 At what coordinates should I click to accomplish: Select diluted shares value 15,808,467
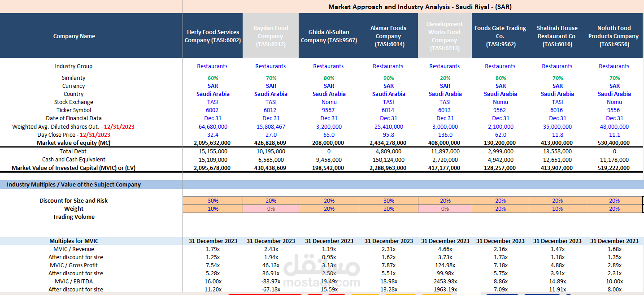270,127
